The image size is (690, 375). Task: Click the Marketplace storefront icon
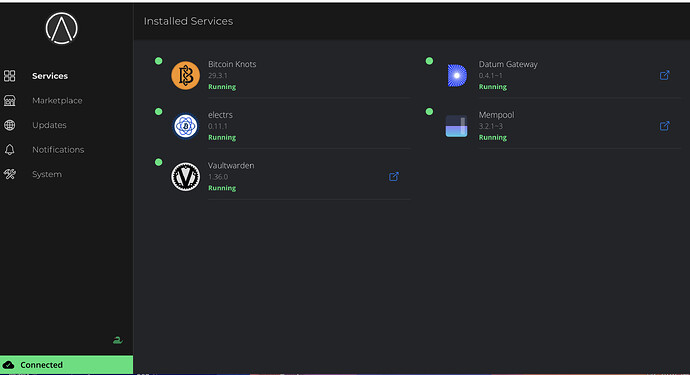[10, 100]
